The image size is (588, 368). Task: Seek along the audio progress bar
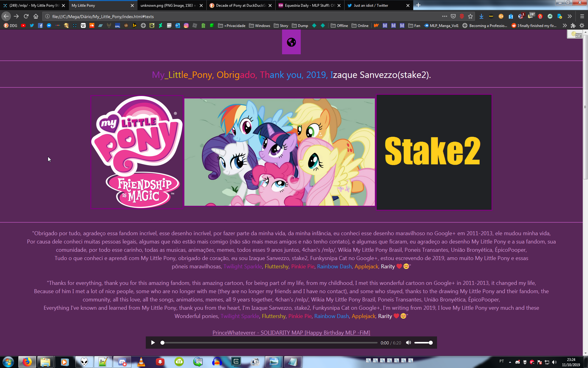pyautogui.click(x=269, y=343)
